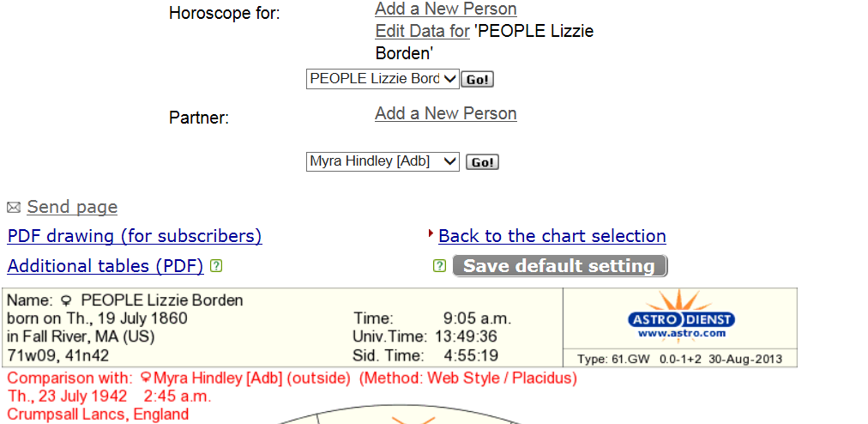Click the green help icon before Save default setting
Viewport: 868px width, 424px height.
pyautogui.click(x=439, y=266)
